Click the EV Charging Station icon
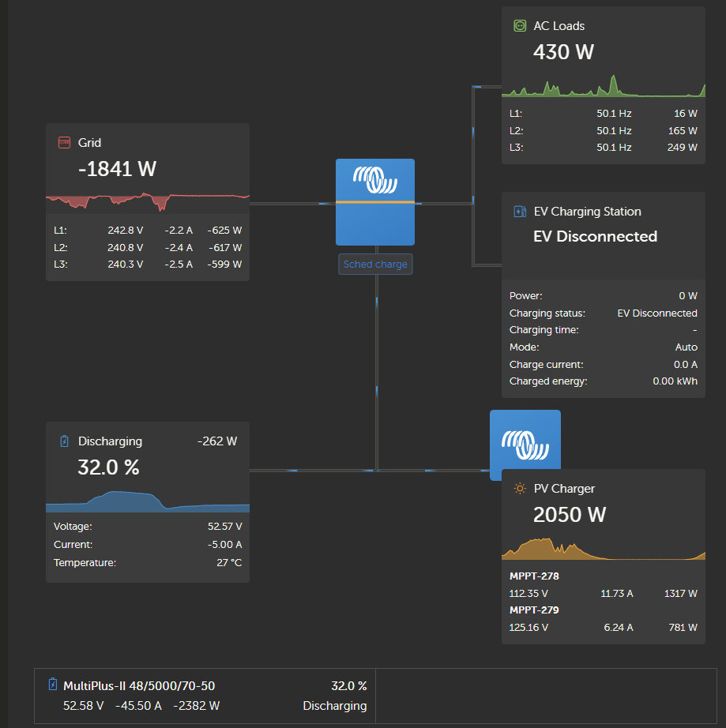726x728 pixels. pyautogui.click(x=520, y=211)
